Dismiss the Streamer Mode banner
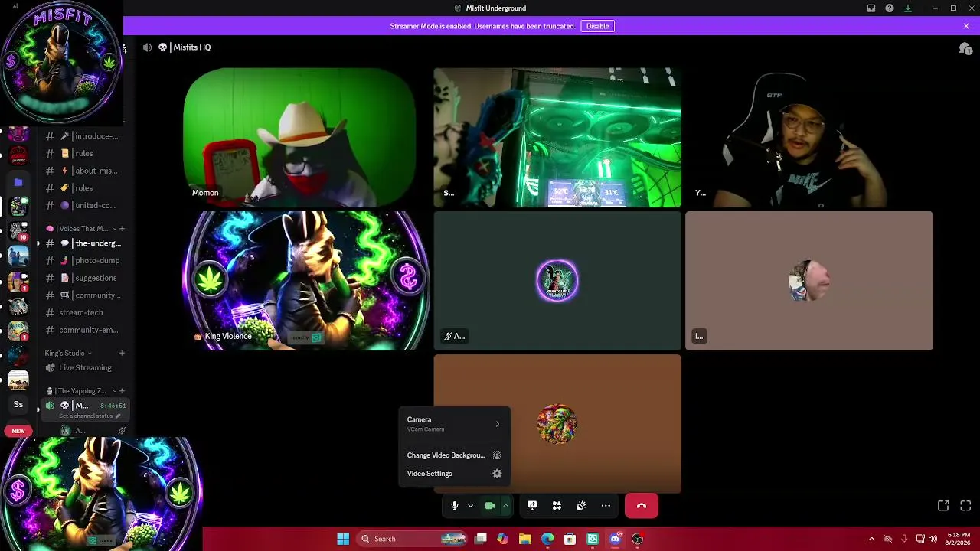This screenshot has width=980, height=551. tap(966, 26)
